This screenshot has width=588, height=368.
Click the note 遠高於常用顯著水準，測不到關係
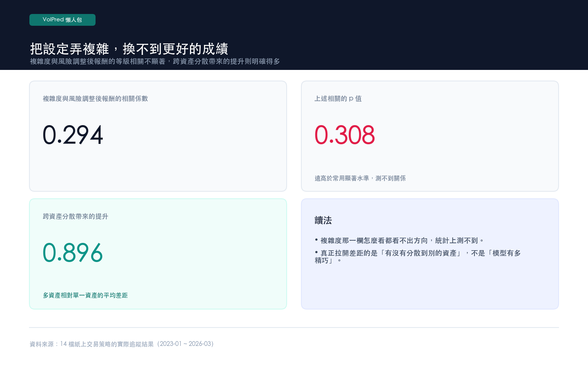click(x=360, y=178)
